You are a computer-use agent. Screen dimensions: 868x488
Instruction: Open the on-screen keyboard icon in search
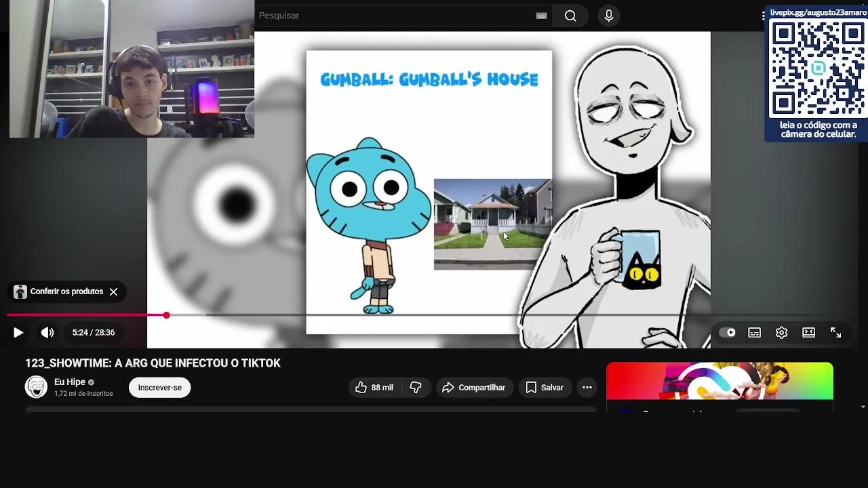tap(541, 16)
